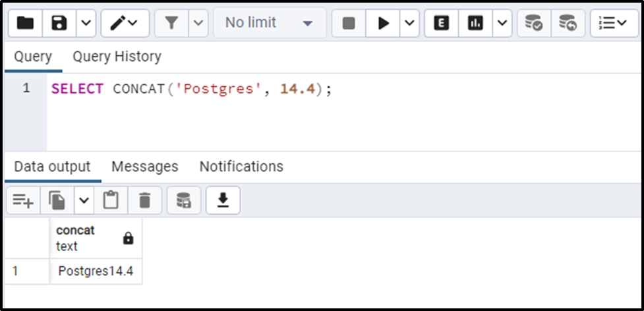The height and width of the screenshot is (311, 644).
Task: Run Explain with the E icon
Action: click(x=442, y=23)
